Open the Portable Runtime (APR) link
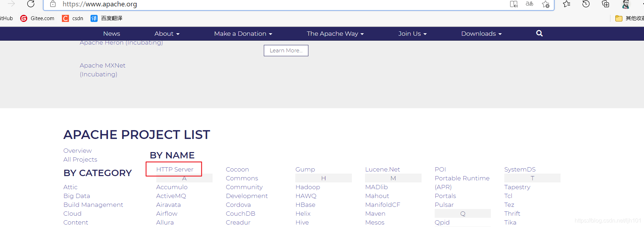 462,182
